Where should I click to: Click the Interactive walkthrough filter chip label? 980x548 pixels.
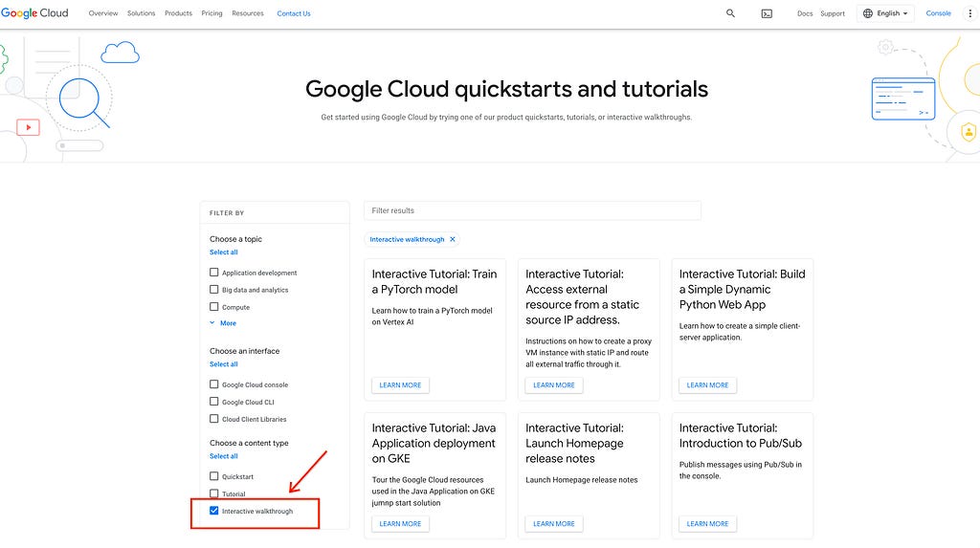coord(407,239)
